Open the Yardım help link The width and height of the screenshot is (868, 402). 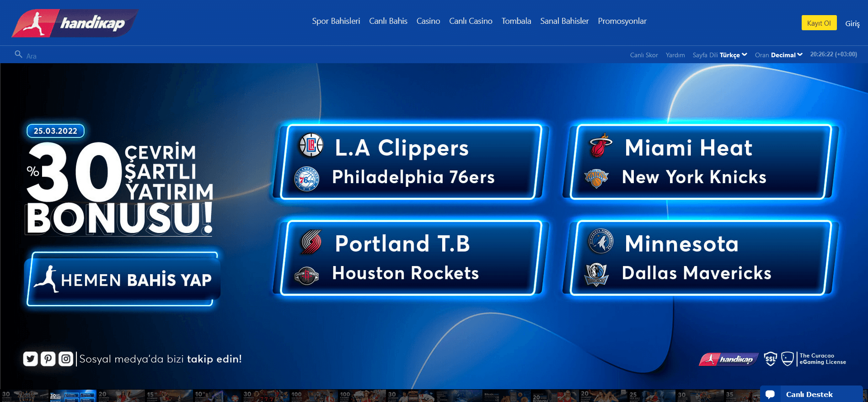coord(675,55)
